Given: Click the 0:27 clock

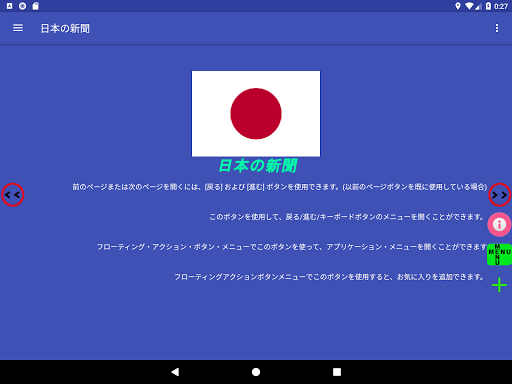Looking at the screenshot, I should tap(501, 6).
